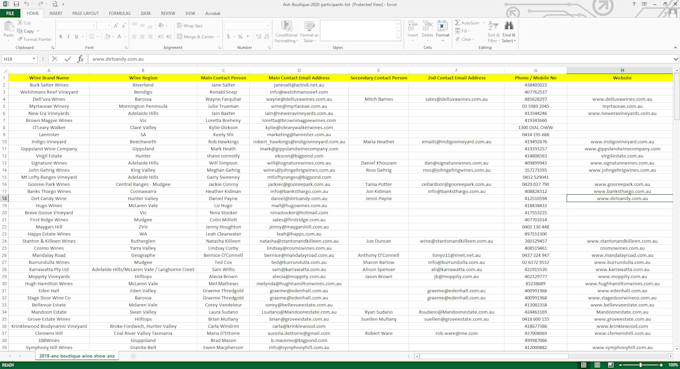The width and height of the screenshot is (680, 369).
Task: Click the AutoSum sigma icon
Action: [x=458, y=23]
